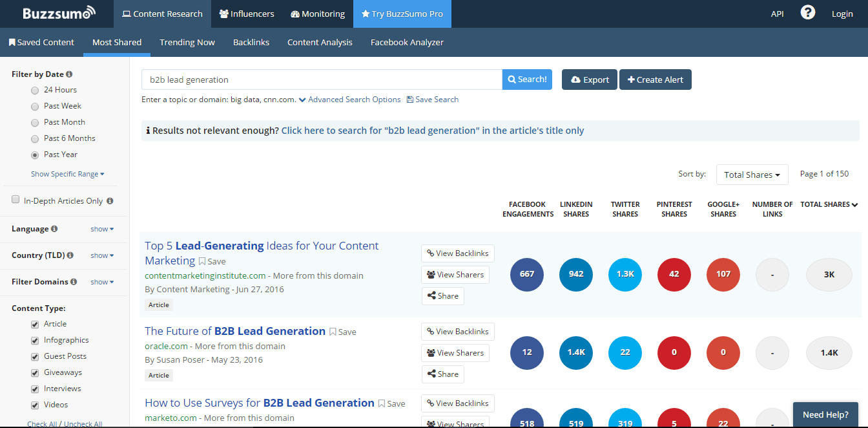Click Facebook engagements circle showing 667
This screenshot has width=868, height=428.
click(527, 274)
